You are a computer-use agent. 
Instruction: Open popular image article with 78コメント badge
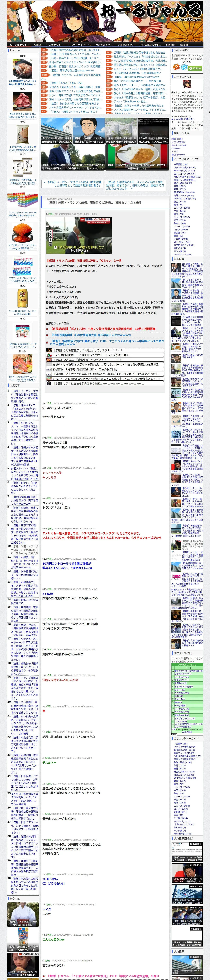click(187, 936)
